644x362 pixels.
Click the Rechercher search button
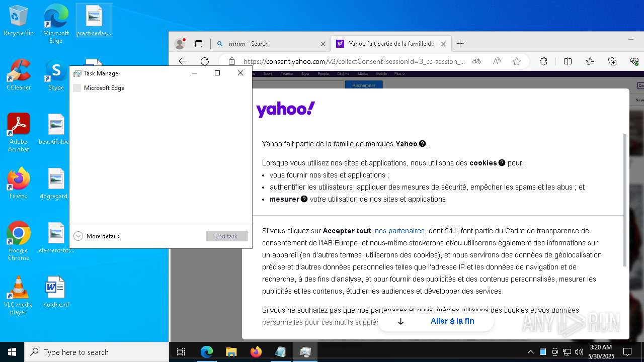364,85
